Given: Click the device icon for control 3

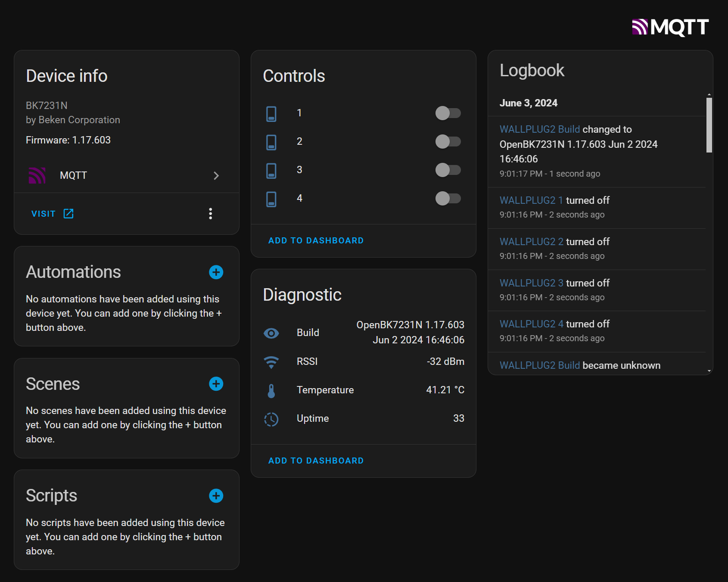Looking at the screenshot, I should pyautogui.click(x=271, y=171).
